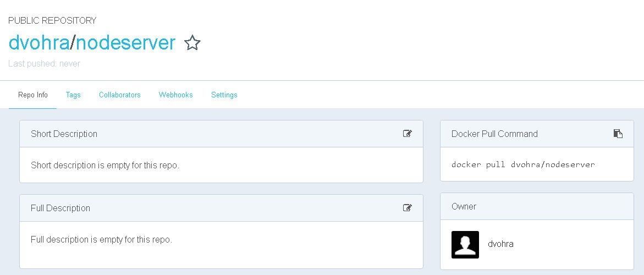The image size is (644, 275).
Task: Edit the Full Description with pencil icon
Action: [x=407, y=208]
